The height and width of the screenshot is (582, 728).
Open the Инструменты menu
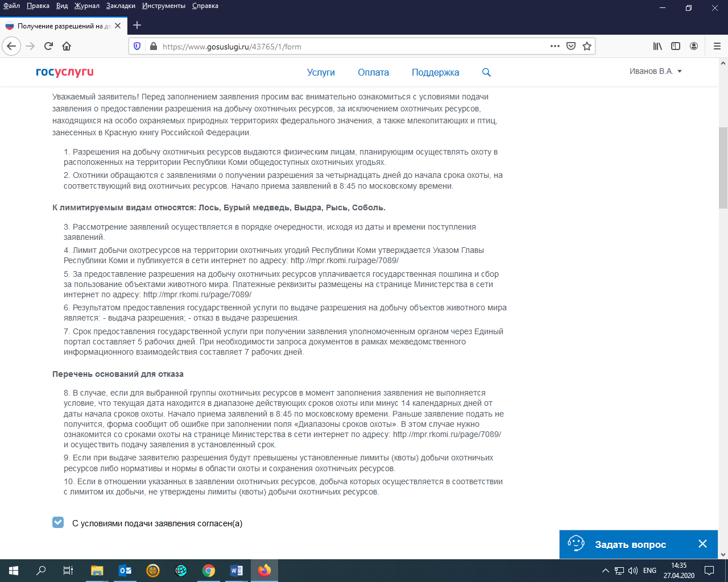(x=164, y=6)
